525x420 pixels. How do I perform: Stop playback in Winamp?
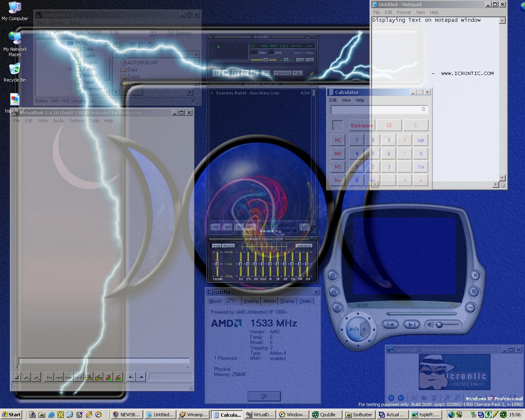click(245, 73)
